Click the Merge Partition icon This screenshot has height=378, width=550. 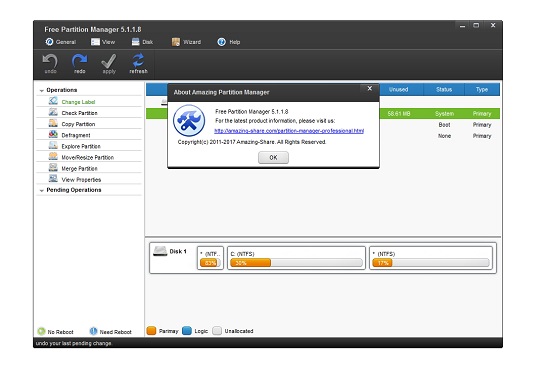point(53,168)
